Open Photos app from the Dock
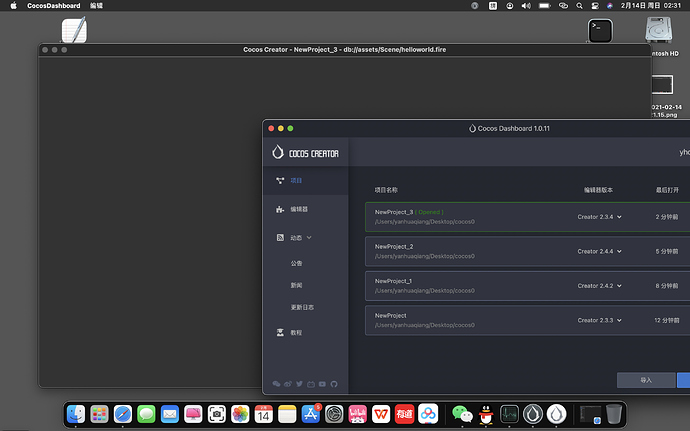The image size is (690, 431). (240, 414)
